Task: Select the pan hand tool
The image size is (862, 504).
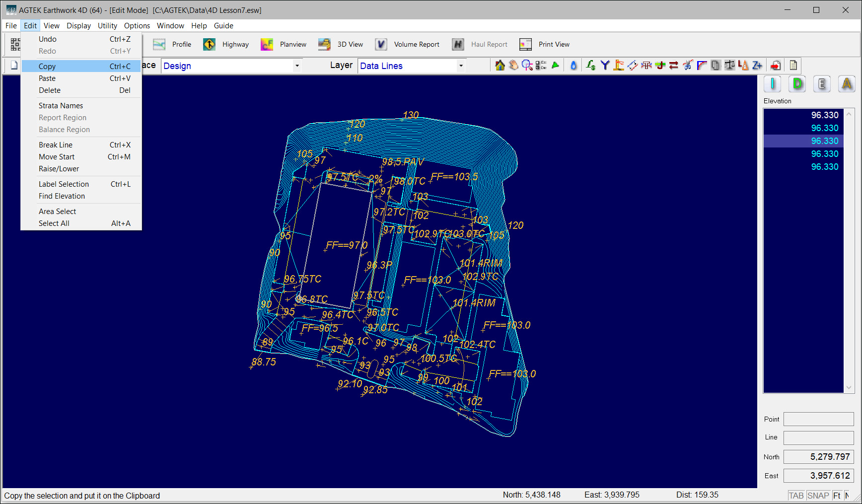Action: pyautogui.click(x=513, y=66)
